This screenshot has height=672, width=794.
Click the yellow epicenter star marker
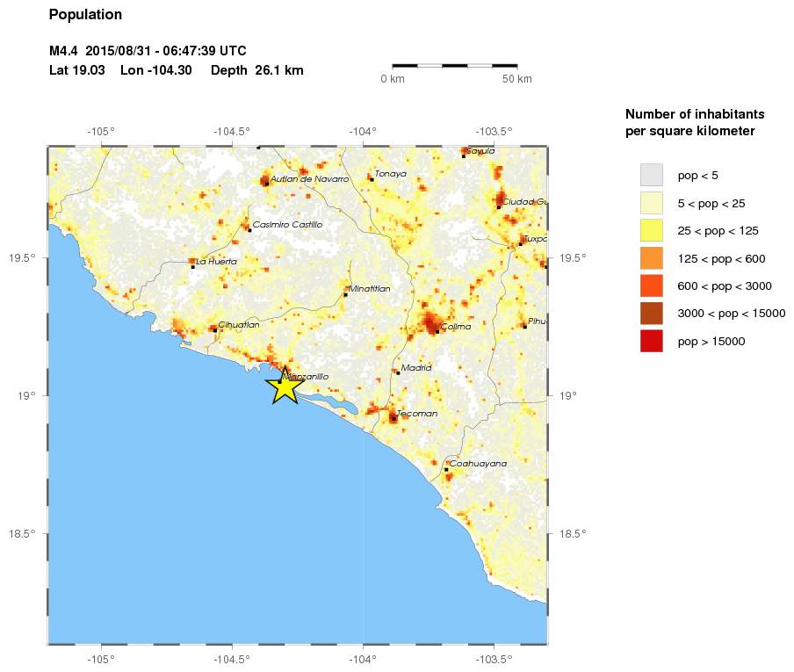pyautogui.click(x=285, y=387)
